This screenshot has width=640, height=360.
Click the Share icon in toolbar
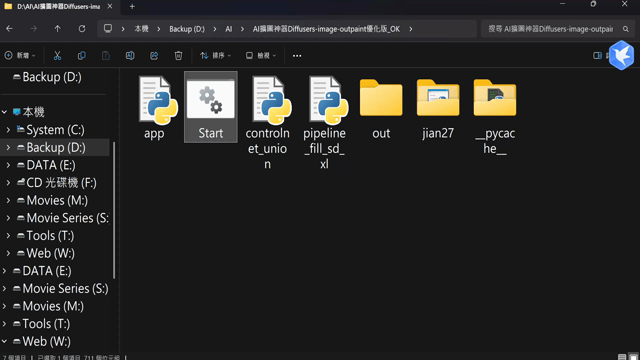click(154, 56)
